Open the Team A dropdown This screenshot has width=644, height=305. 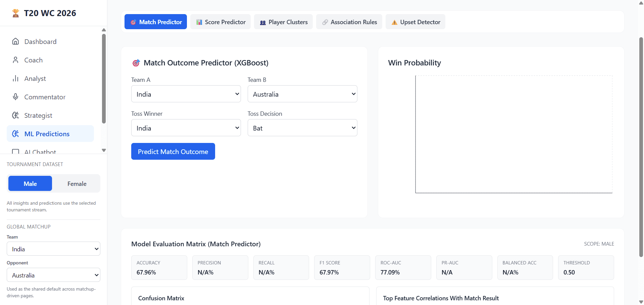point(186,94)
